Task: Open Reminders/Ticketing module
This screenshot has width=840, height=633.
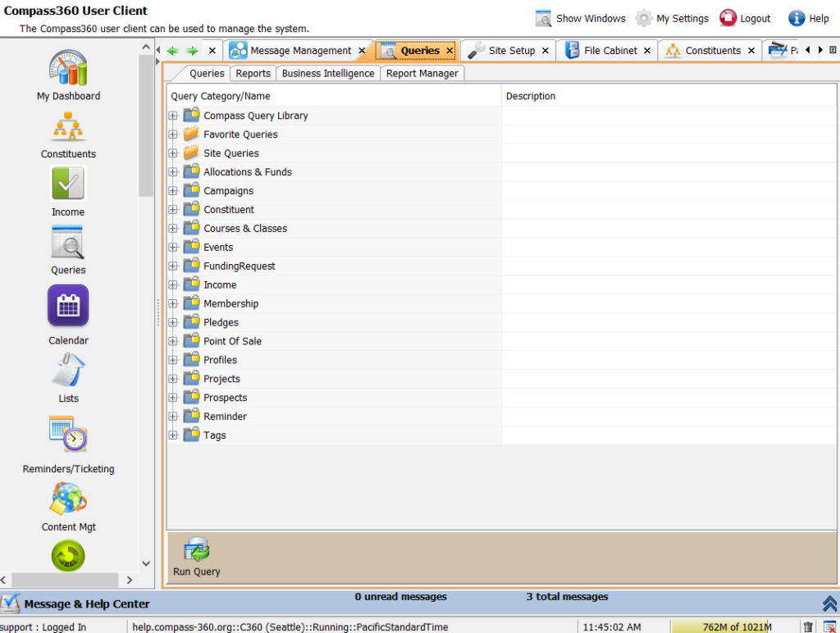Action: [x=68, y=444]
